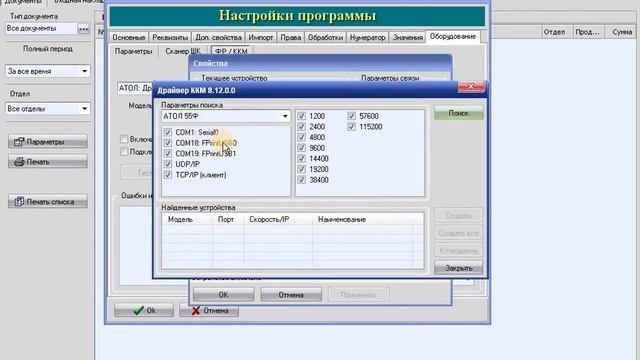The height and width of the screenshot is (360, 640).
Task: Toggle the 2400 baud rate checkbox
Action: (x=302, y=127)
